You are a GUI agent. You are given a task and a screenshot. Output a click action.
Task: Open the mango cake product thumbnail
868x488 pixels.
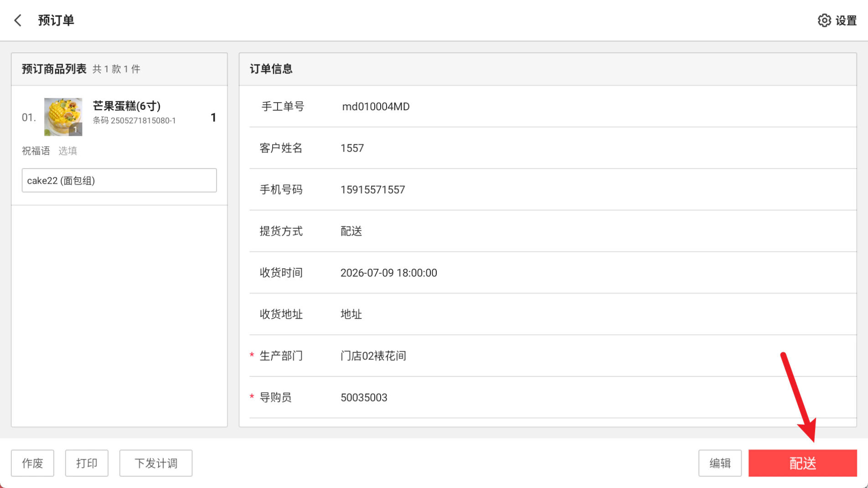[x=63, y=117]
